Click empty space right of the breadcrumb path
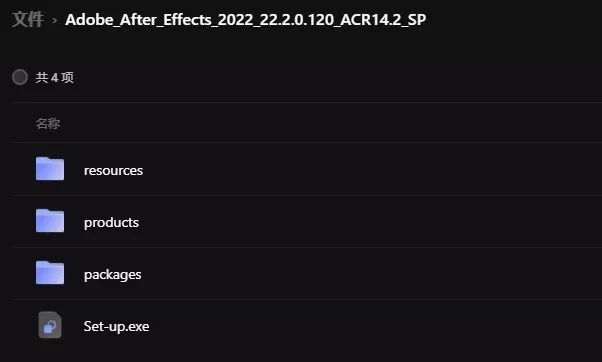602x362 pixels. point(514,20)
